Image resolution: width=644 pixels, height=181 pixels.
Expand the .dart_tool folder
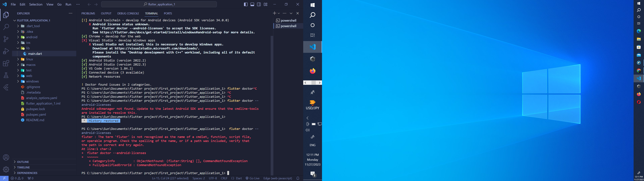click(18, 26)
